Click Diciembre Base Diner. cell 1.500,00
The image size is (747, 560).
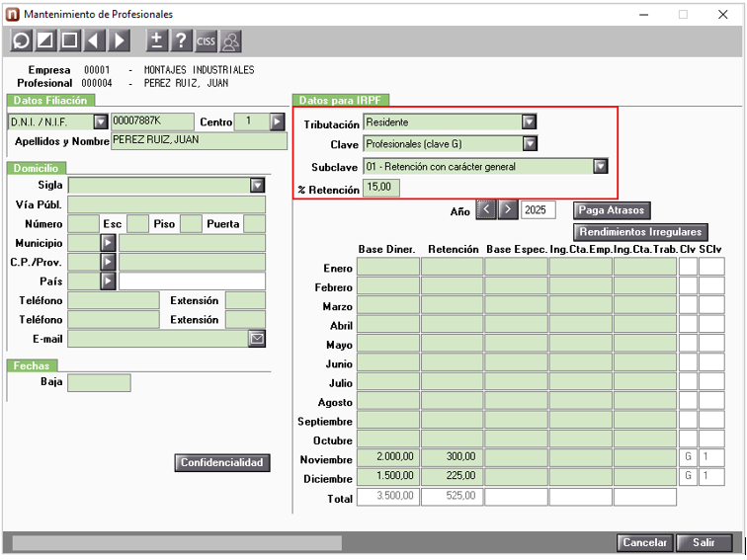point(388,476)
